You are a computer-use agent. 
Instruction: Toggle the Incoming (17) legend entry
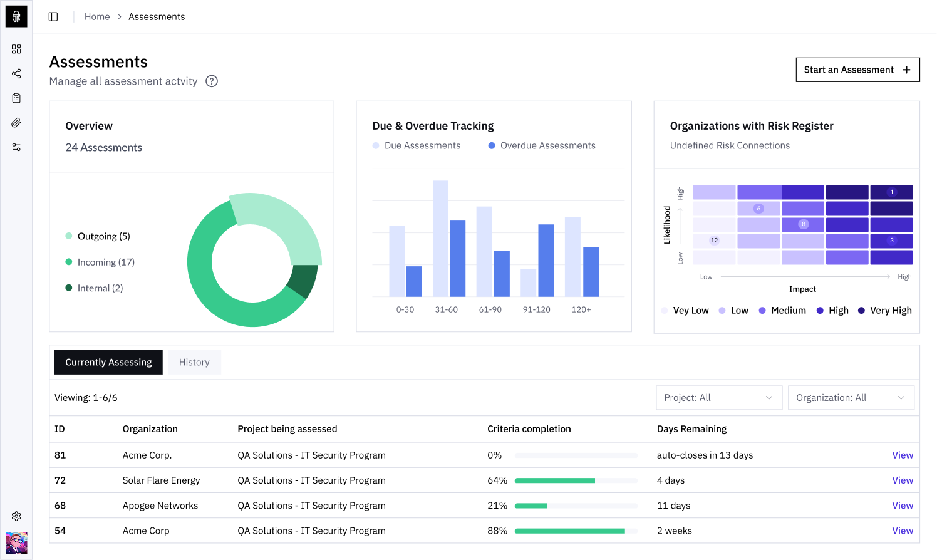(x=100, y=262)
